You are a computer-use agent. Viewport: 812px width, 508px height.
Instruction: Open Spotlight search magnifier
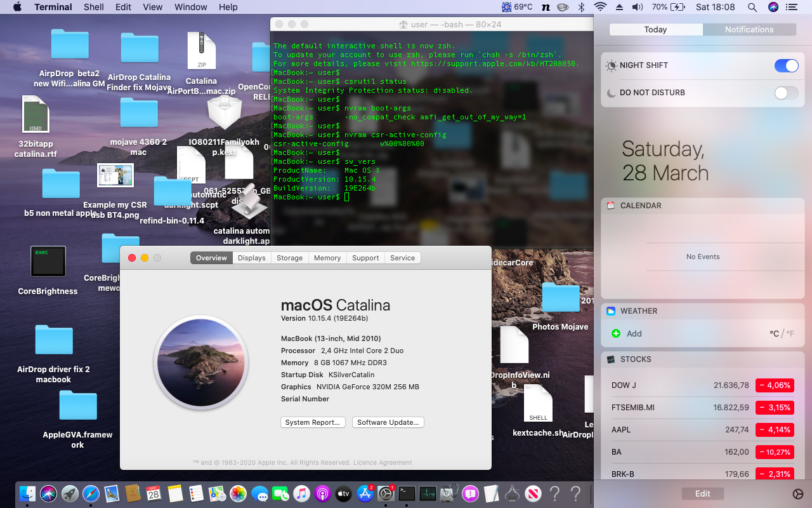coord(752,7)
